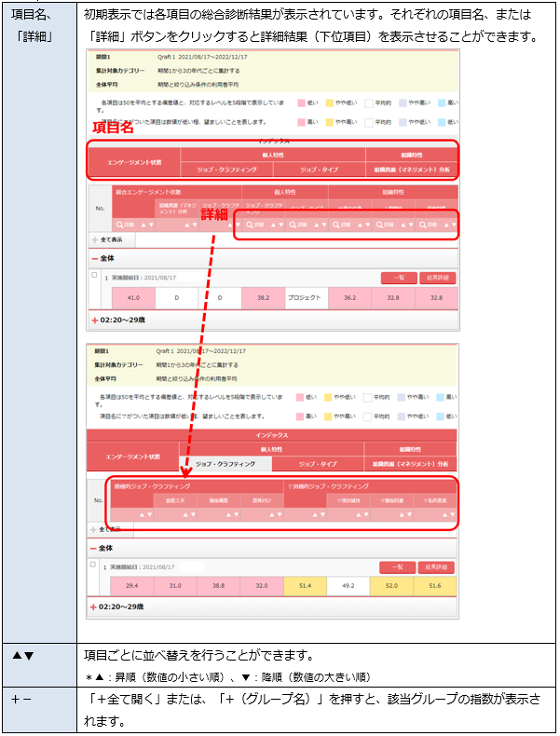Select the highlighted white ジョブ・クラフティング tab
This screenshot has width=560, height=736.
(x=225, y=464)
